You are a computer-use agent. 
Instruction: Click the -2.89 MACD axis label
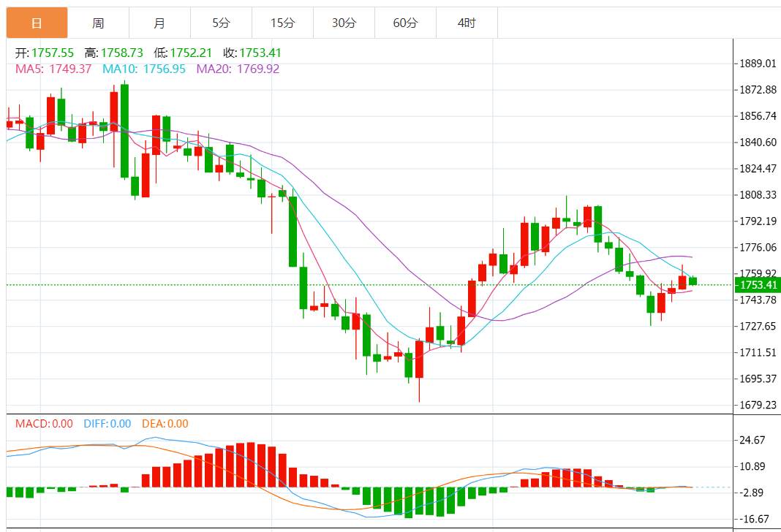752,493
